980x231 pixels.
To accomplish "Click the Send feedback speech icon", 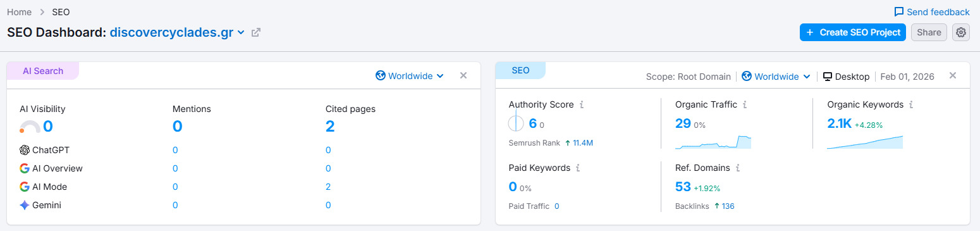I will point(898,12).
